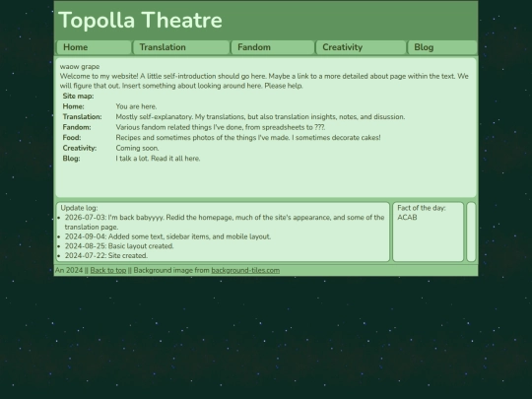
Task: Click the 'Site map:' heading
Action: tap(78, 97)
